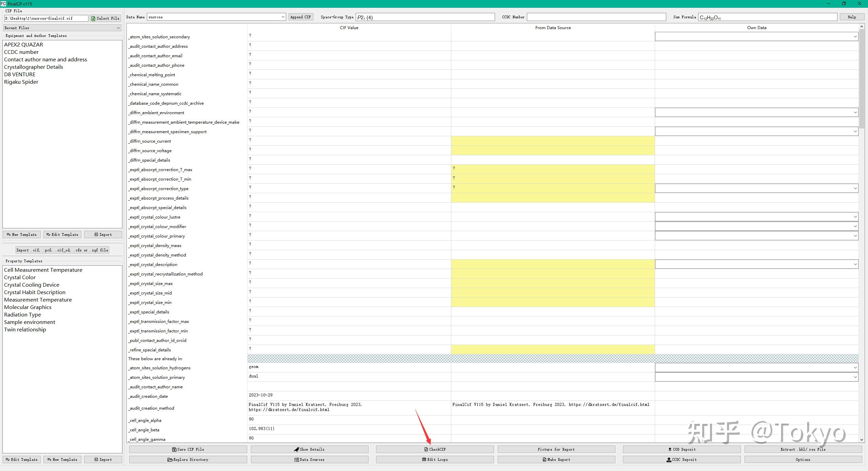Click the CCDC Number input field
868x471 pixels.
tap(596, 17)
